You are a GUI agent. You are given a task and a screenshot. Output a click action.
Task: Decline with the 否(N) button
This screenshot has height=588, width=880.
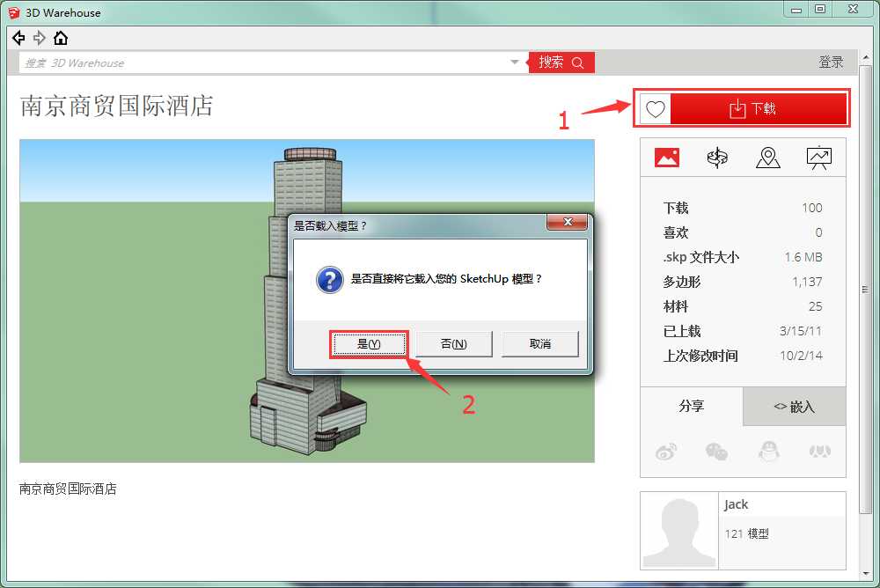(x=453, y=343)
